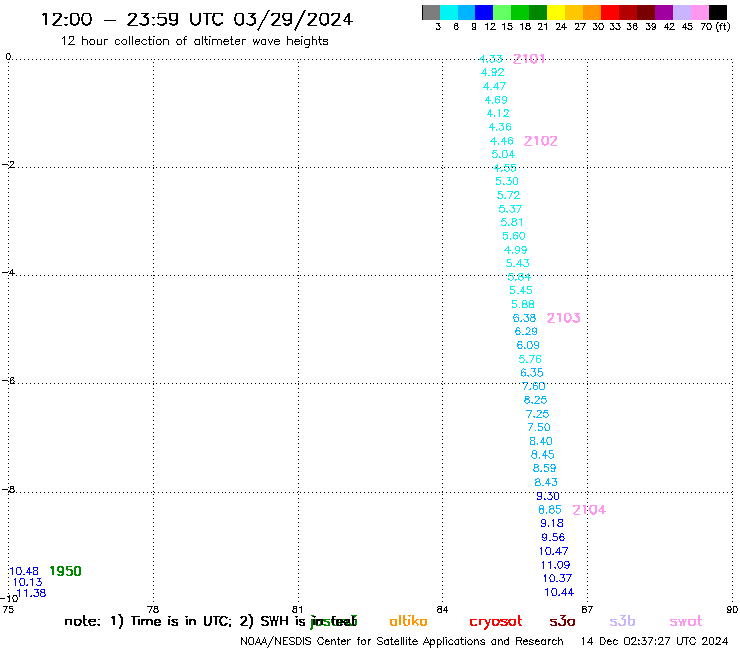This screenshot has height=650, width=740.
Task: Click the pink time label '2103'
Action: (563, 318)
